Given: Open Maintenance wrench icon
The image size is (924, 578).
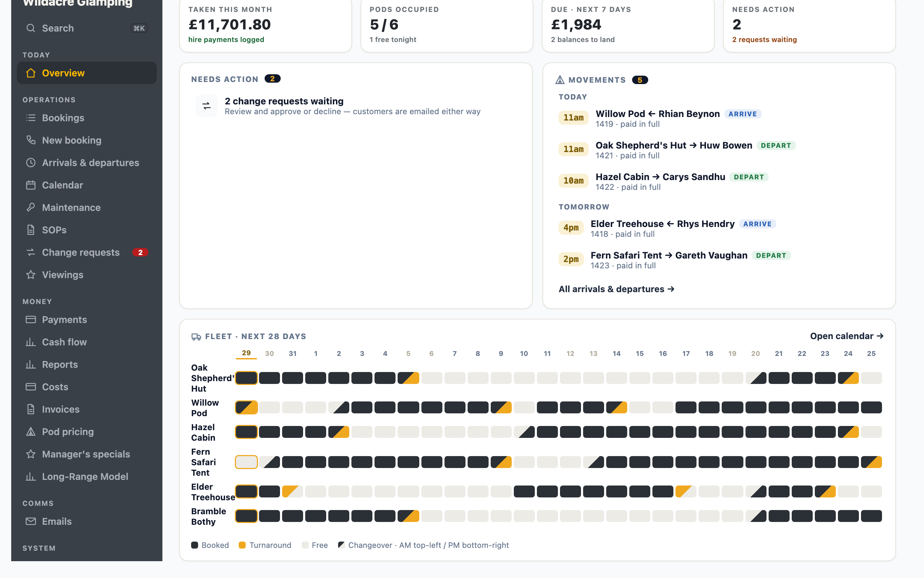Looking at the screenshot, I should (31, 208).
